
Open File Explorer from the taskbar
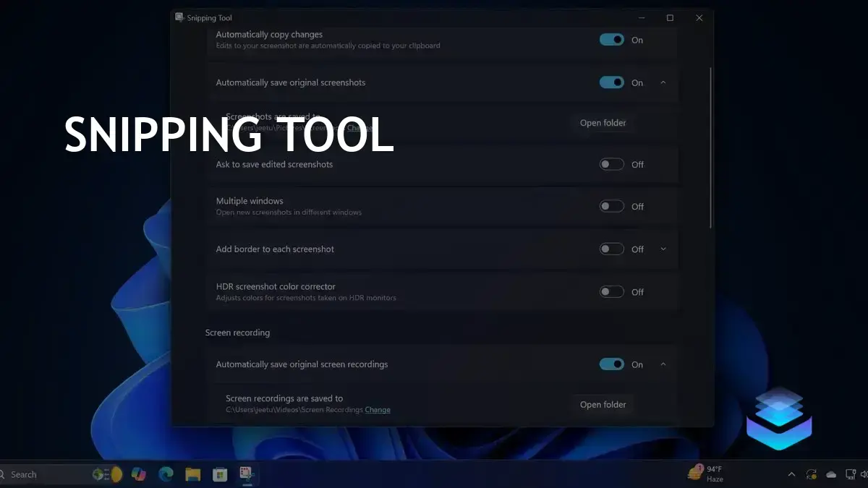pyautogui.click(x=192, y=474)
